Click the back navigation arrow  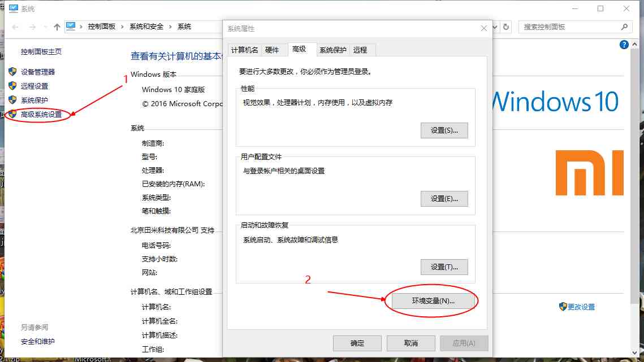pyautogui.click(x=15, y=27)
